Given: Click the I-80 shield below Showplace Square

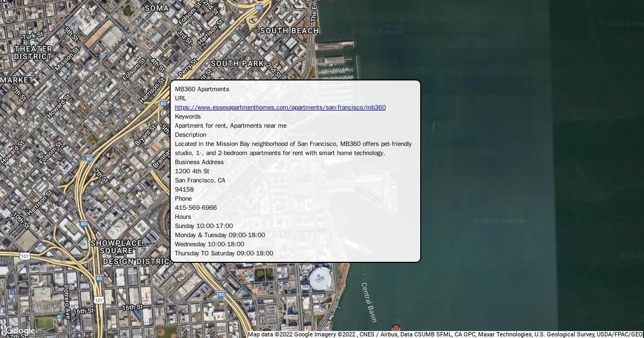Looking at the screenshot, I should [x=99, y=278].
